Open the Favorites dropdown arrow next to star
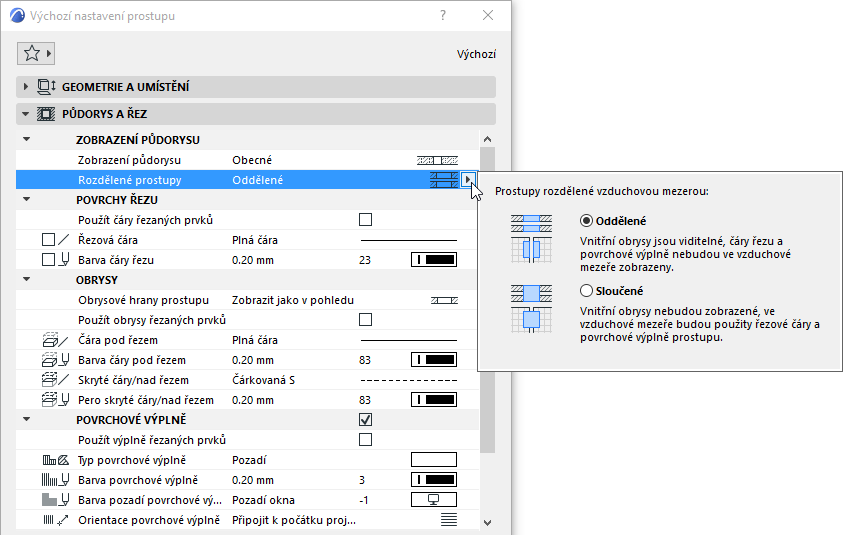Image resolution: width=844 pixels, height=535 pixels. 48,53
